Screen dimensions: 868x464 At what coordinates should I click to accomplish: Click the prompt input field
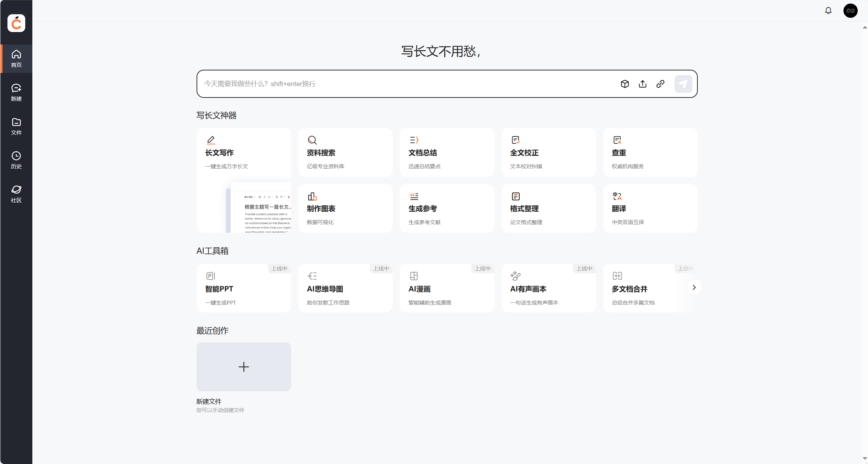391,84
